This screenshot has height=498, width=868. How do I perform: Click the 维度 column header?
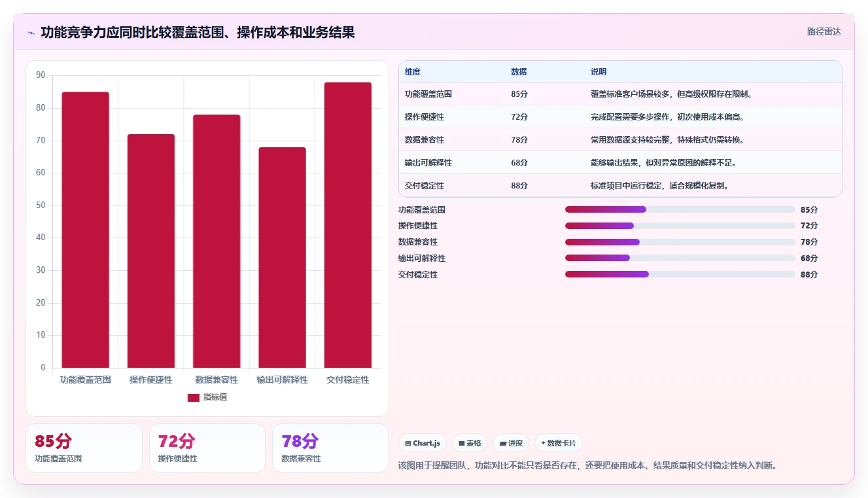tap(413, 71)
